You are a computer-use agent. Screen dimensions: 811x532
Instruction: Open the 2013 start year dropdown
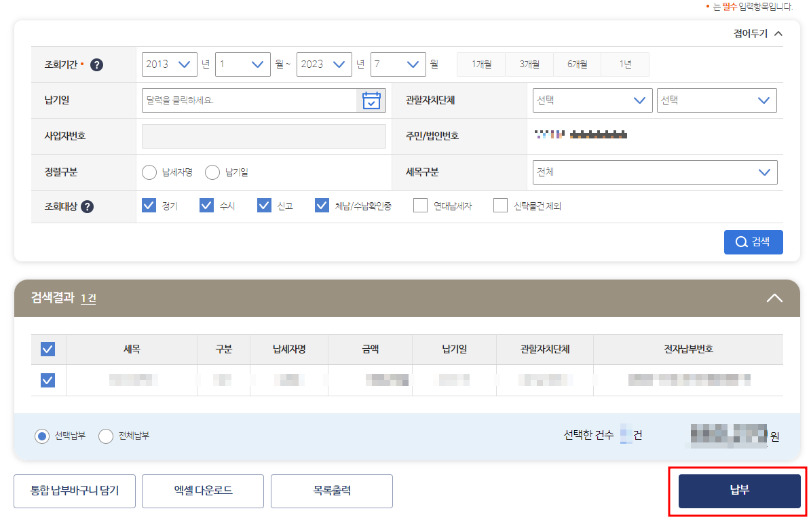click(x=169, y=64)
